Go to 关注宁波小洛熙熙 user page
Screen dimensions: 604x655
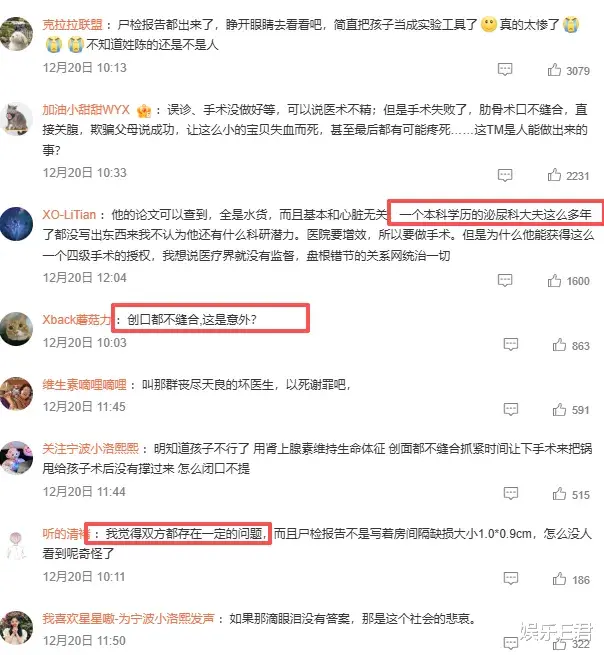[90, 449]
